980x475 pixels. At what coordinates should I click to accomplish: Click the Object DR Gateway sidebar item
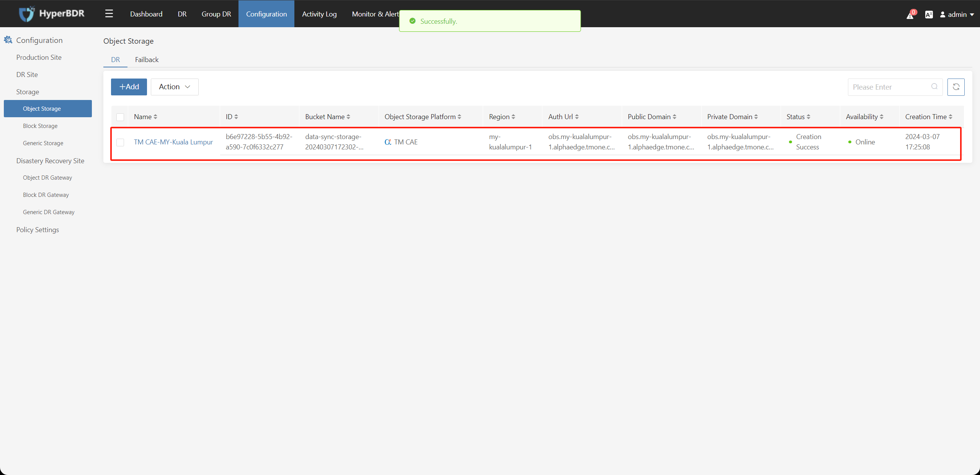point(47,177)
